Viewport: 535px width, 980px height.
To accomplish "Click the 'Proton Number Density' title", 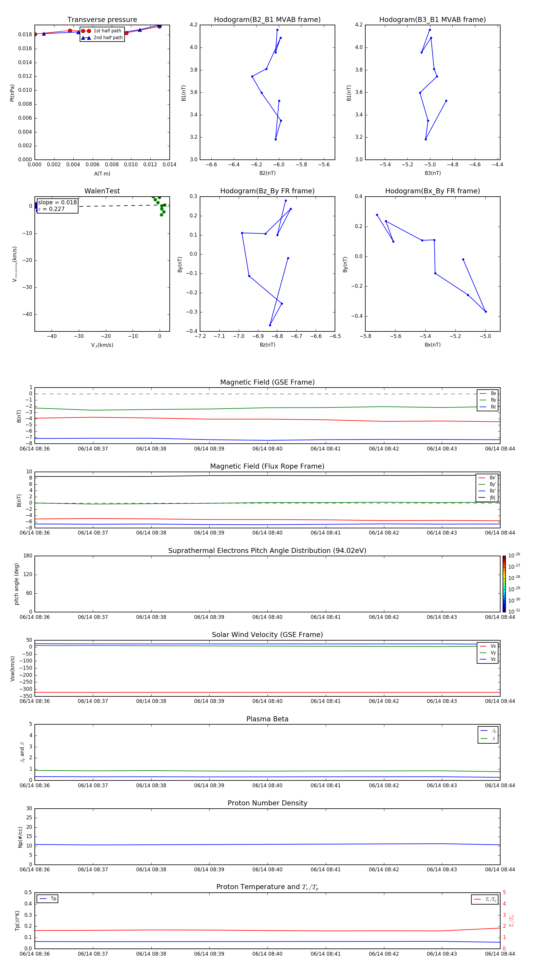I will (x=267, y=803).
